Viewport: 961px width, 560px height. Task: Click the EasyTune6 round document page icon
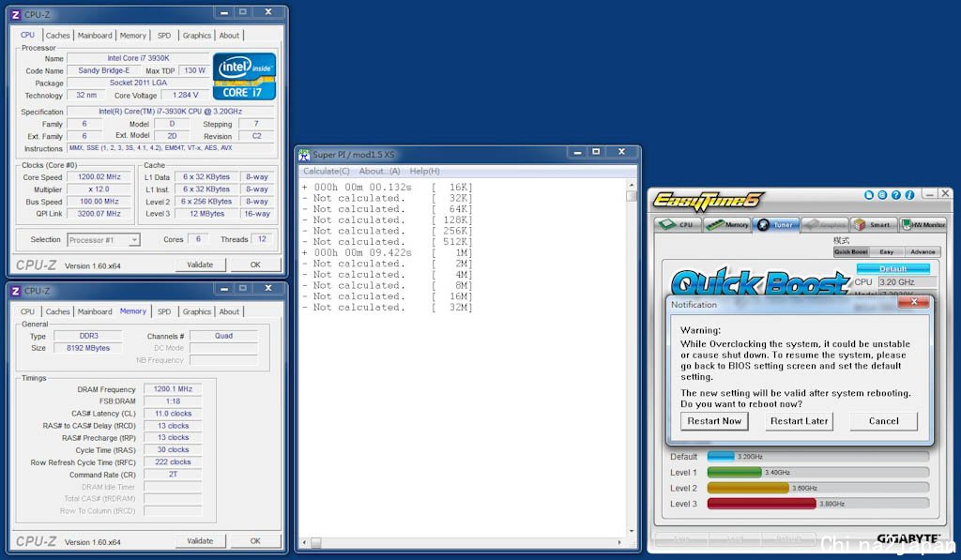[869, 195]
